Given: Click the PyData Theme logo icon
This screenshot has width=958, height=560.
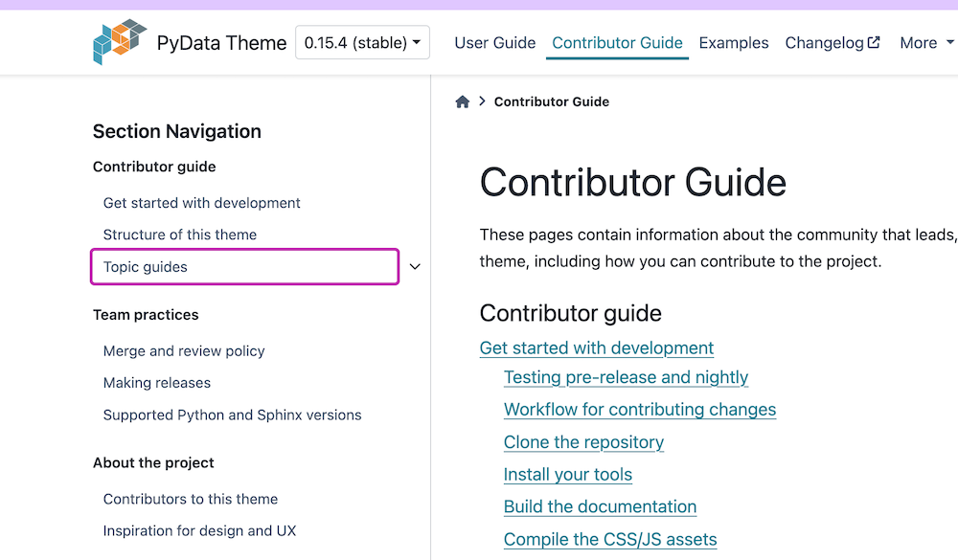Looking at the screenshot, I should coord(120,42).
